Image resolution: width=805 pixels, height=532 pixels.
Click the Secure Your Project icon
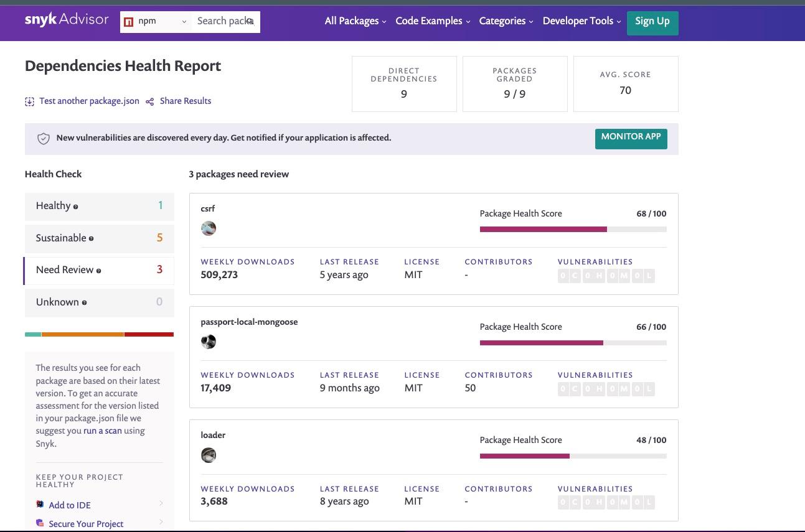[40, 523]
